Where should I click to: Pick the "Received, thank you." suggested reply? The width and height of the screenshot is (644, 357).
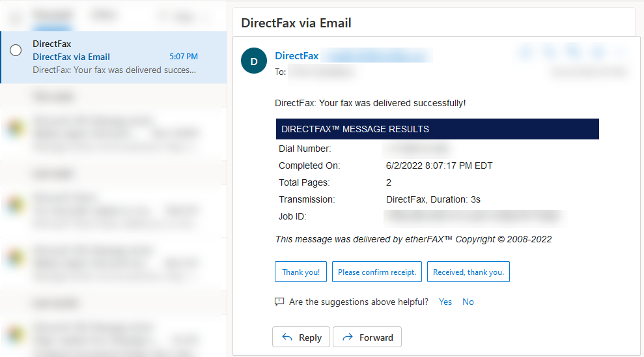[x=468, y=272]
